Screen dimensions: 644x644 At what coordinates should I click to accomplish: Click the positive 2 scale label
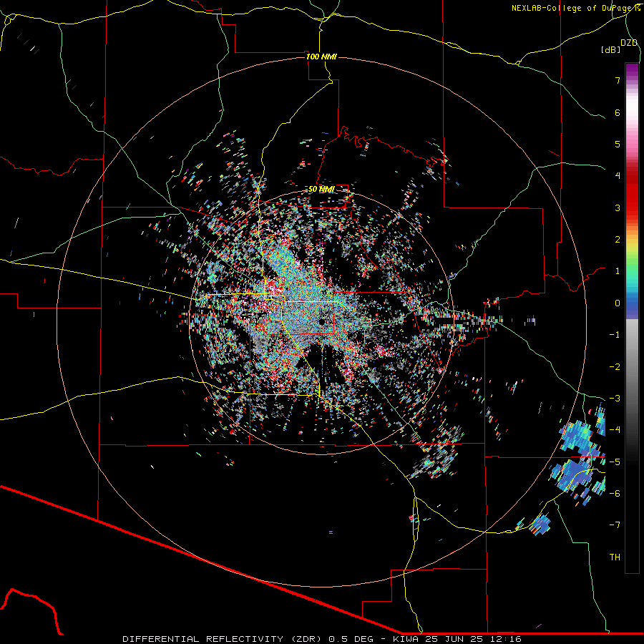618,240
